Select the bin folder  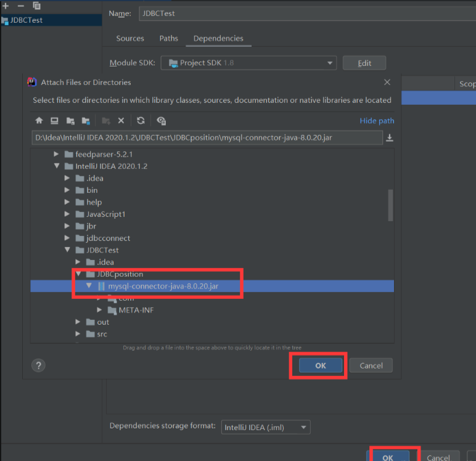click(x=92, y=190)
